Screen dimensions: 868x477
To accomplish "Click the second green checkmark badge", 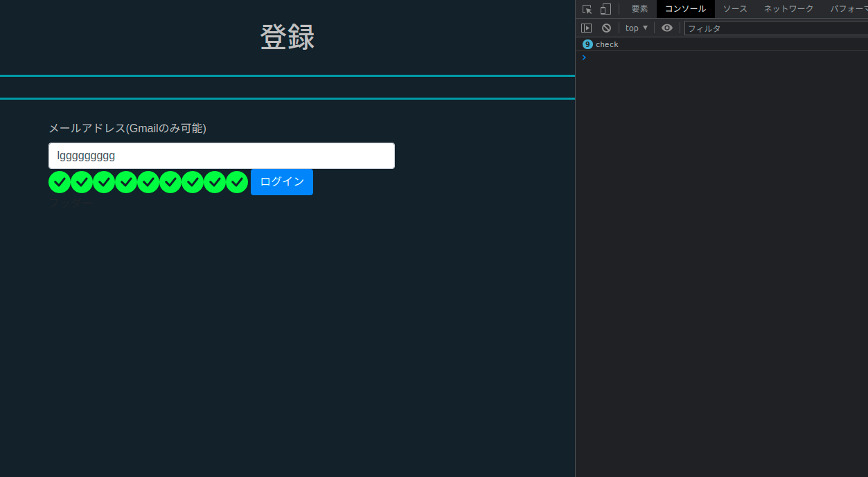I will click(x=82, y=181).
